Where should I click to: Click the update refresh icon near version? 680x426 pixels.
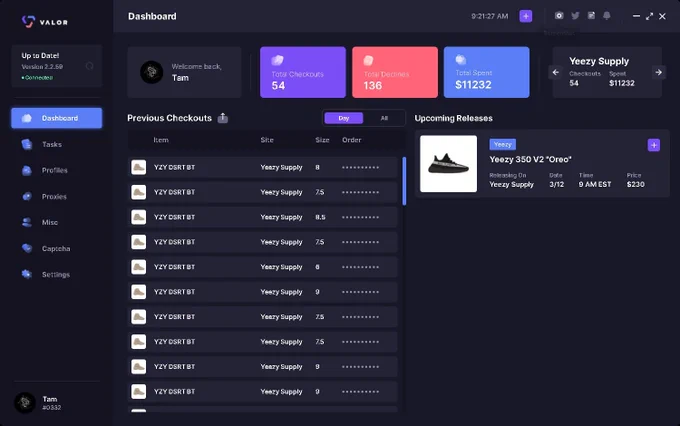pos(89,66)
